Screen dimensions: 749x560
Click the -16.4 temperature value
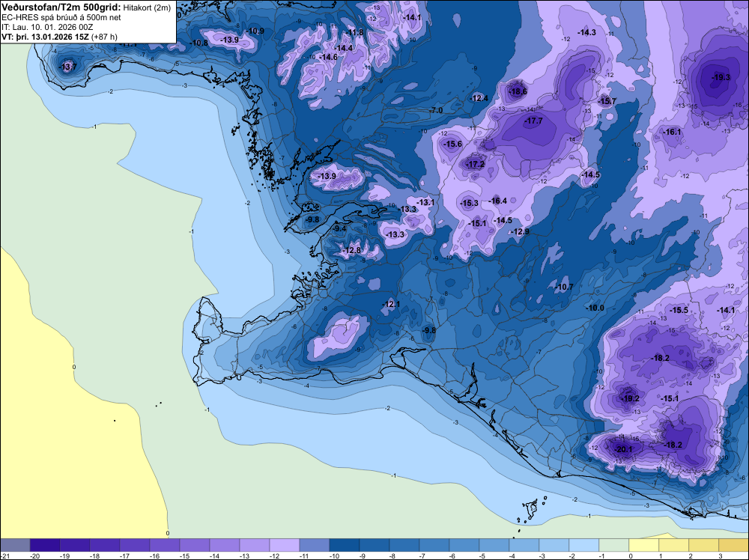pyautogui.click(x=498, y=201)
